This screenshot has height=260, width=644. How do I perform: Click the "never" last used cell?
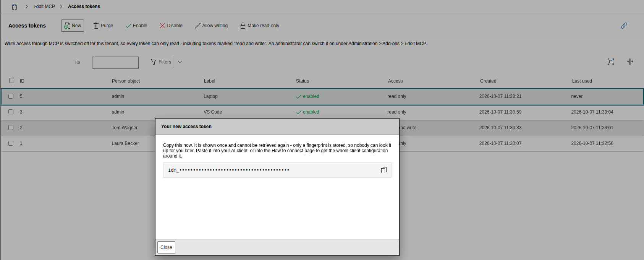point(577,96)
